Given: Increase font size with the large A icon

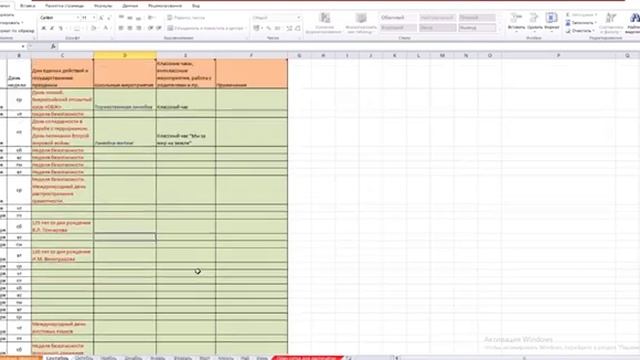Looking at the screenshot, I should click(x=101, y=18).
